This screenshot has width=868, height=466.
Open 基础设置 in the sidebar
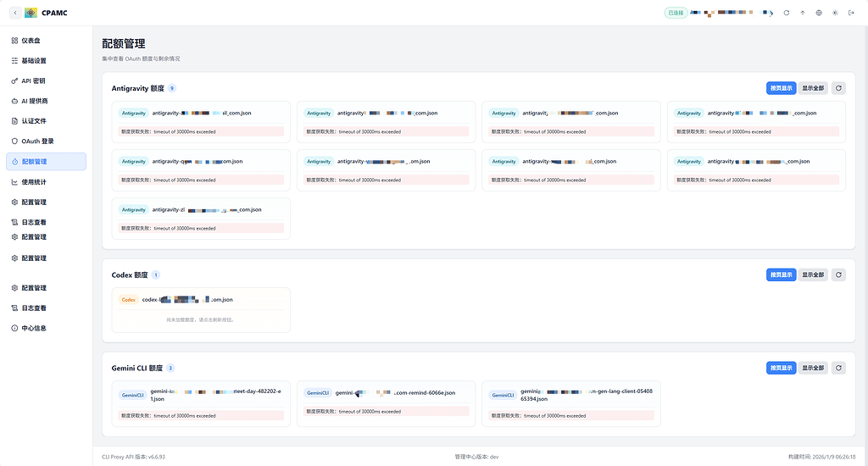pyautogui.click(x=46, y=61)
